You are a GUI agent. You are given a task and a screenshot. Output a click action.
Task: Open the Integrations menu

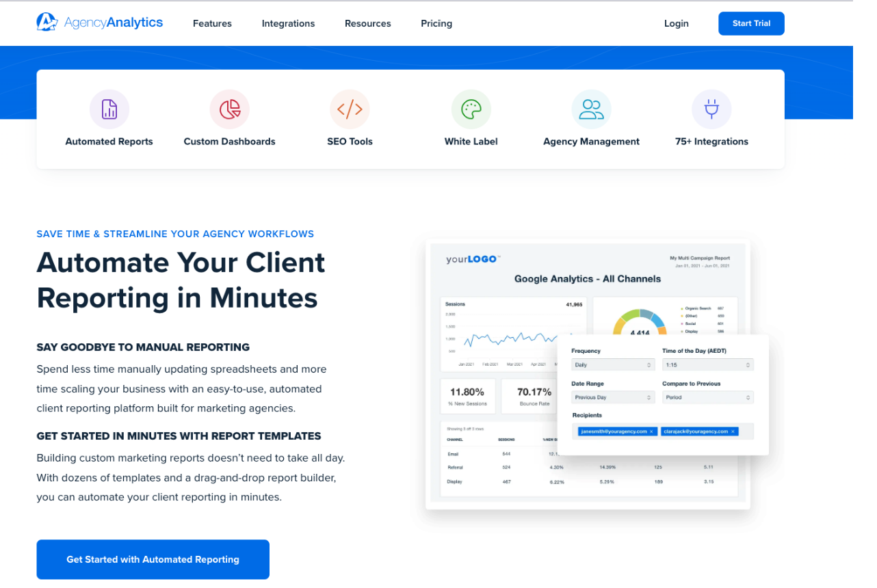(288, 23)
